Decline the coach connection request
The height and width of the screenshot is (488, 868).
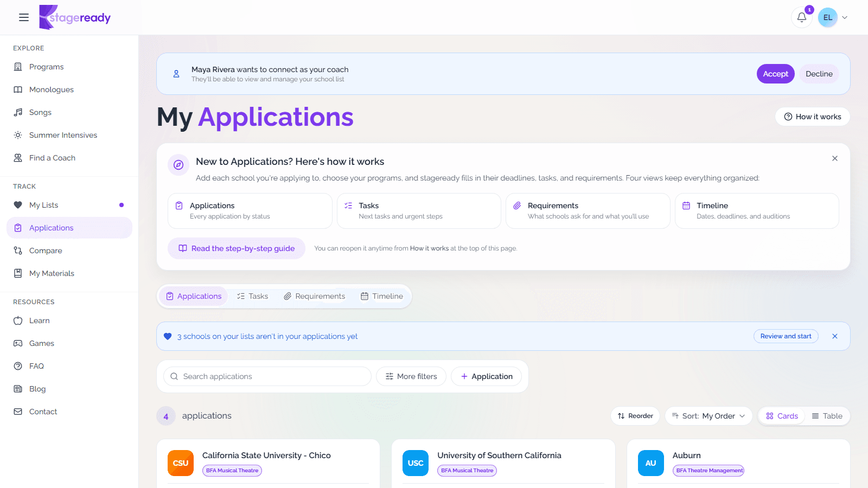click(819, 74)
